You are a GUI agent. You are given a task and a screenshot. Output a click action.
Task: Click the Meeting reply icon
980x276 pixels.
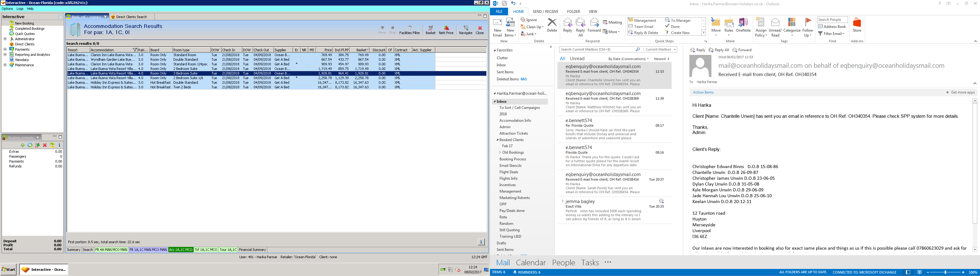tap(612, 22)
